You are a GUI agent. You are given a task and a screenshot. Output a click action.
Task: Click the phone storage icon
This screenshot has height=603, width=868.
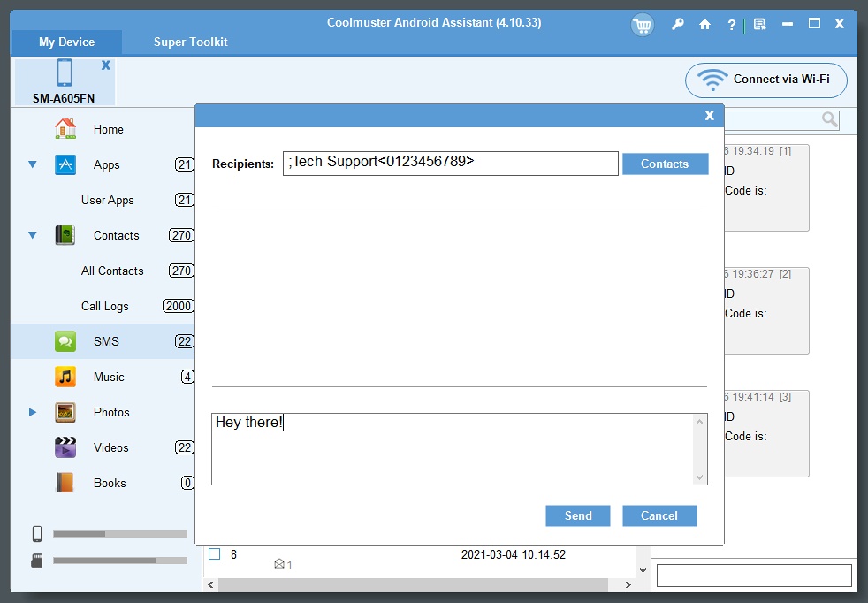[37, 534]
